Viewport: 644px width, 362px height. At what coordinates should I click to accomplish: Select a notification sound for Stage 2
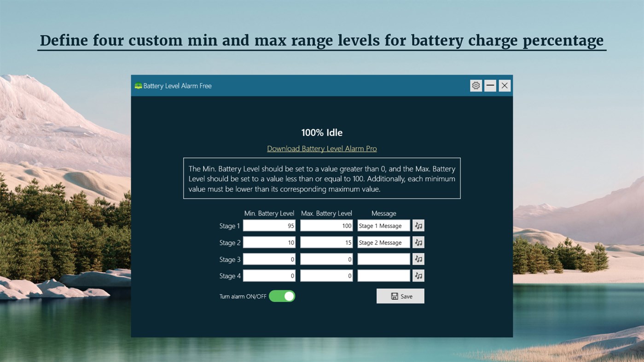(x=418, y=242)
